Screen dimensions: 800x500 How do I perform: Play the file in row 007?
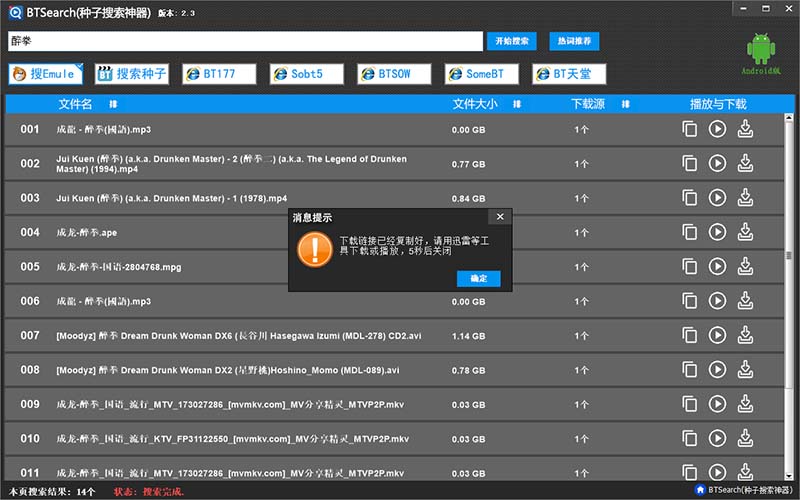(717, 335)
